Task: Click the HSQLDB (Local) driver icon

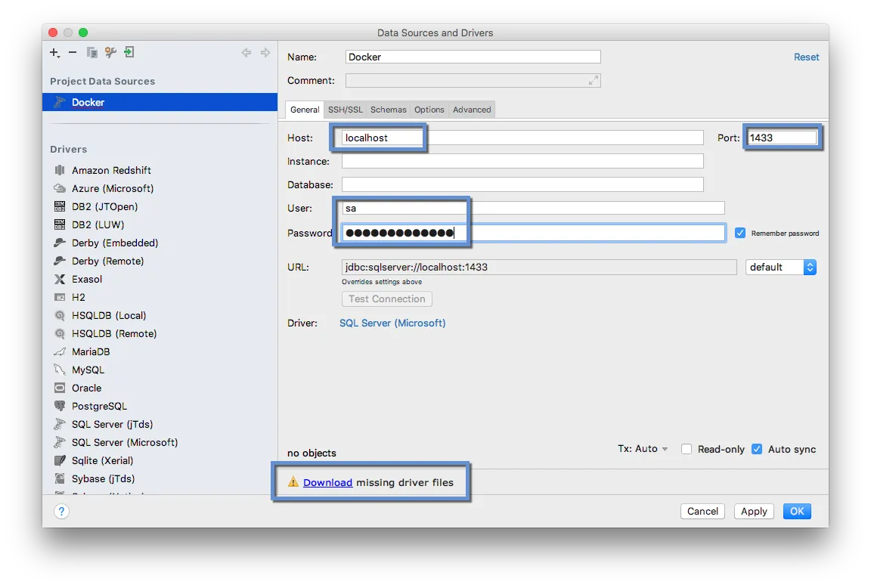Action: tap(60, 315)
